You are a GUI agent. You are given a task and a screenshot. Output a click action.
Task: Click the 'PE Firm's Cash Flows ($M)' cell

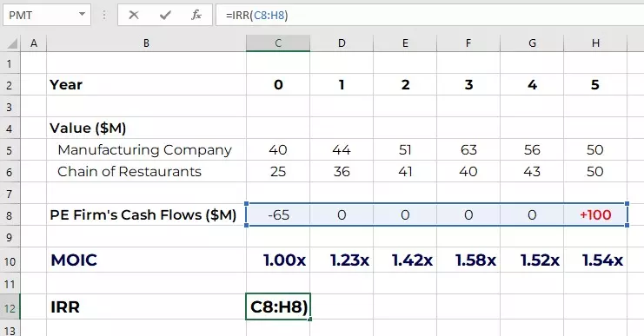146,215
